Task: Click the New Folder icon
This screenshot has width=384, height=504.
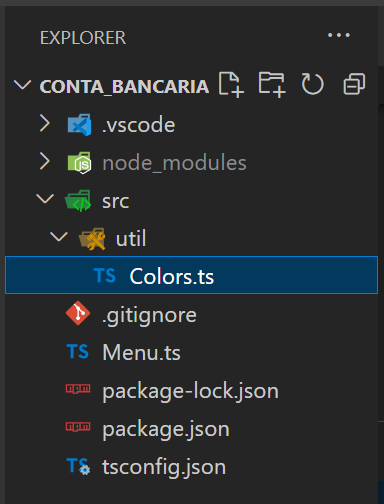Action: point(272,85)
